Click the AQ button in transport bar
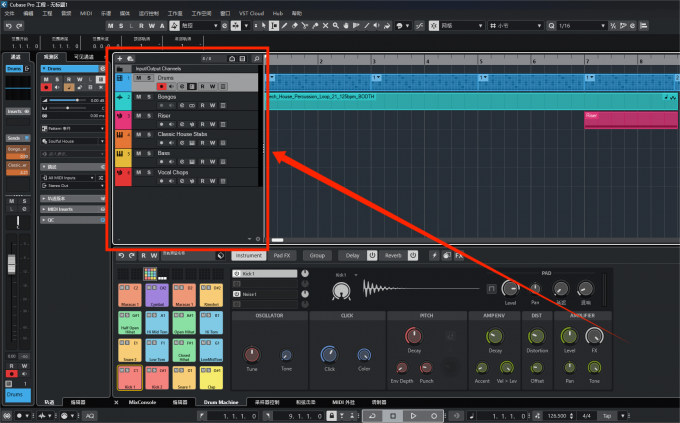This screenshot has width=680, height=423. [90, 416]
